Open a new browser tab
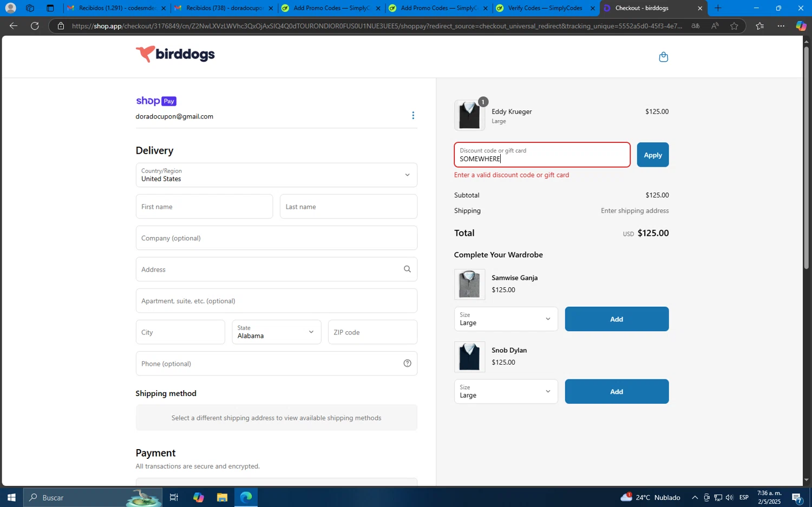Viewport: 812px width, 507px height. click(x=718, y=8)
